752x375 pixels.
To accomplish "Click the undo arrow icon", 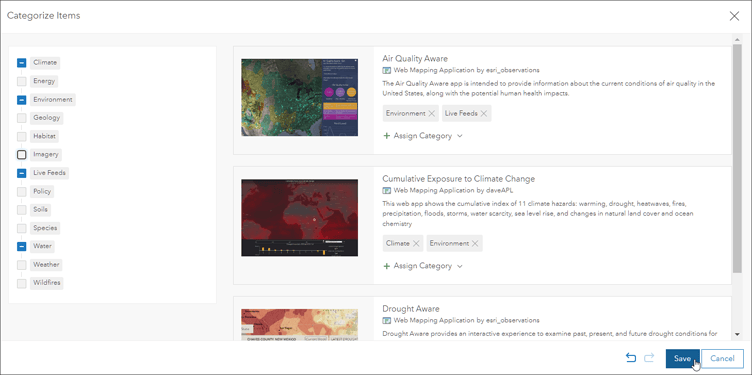I will pos(631,358).
